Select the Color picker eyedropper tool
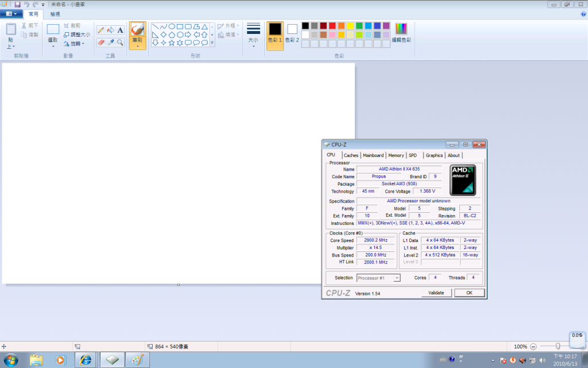The width and height of the screenshot is (588, 368). pos(110,42)
